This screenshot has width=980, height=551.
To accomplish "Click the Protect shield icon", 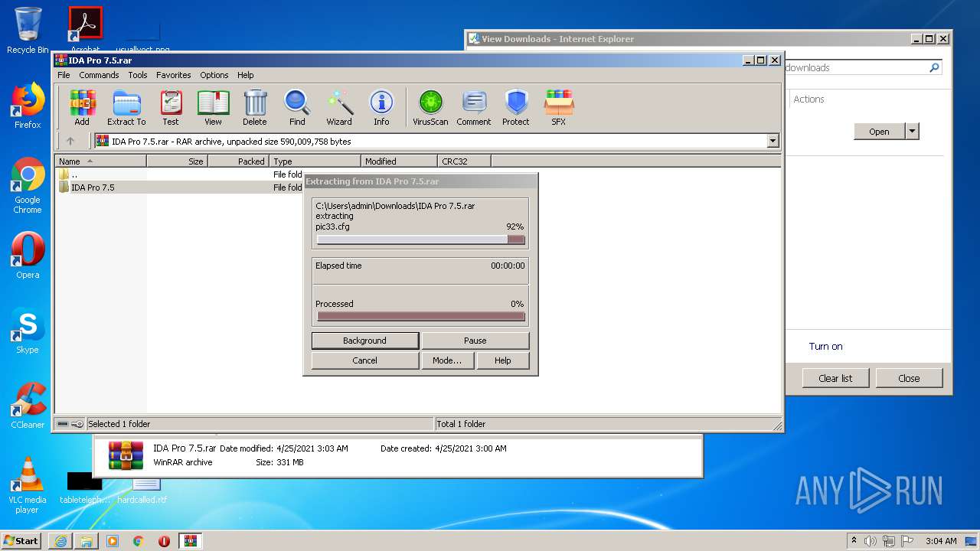I will click(516, 107).
